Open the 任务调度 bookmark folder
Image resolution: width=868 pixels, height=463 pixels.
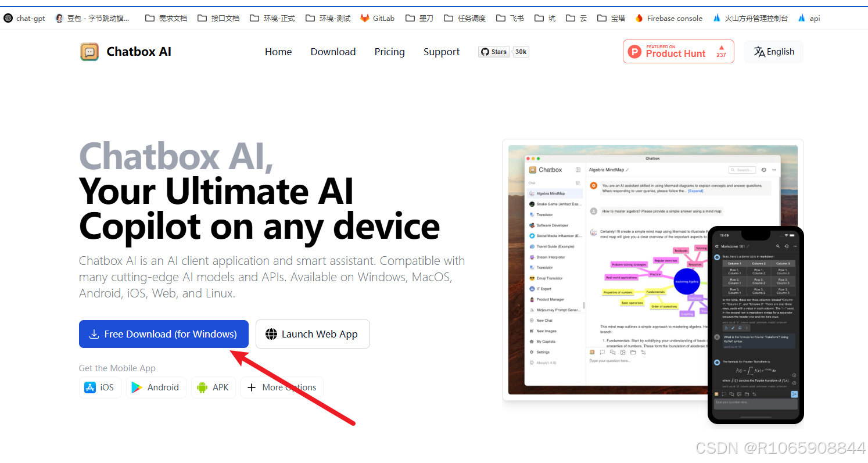465,18
